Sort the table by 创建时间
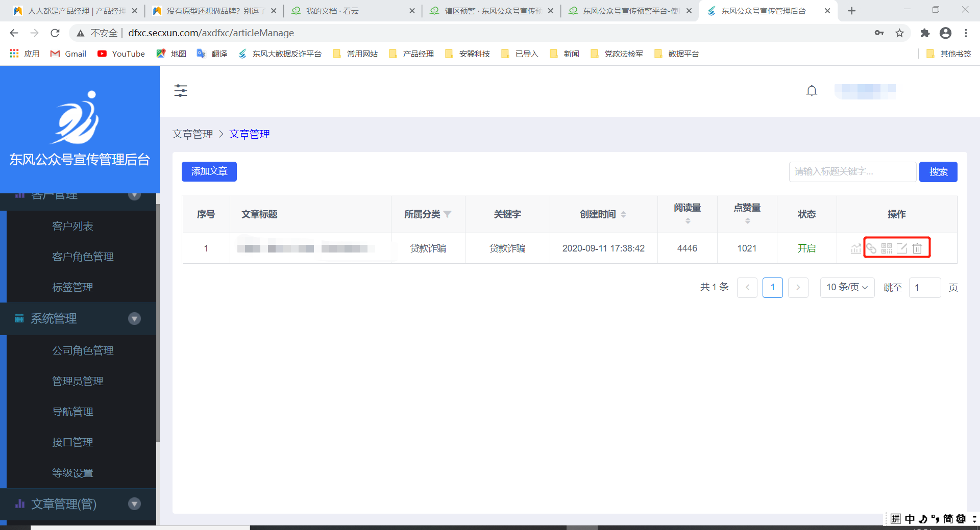The height and width of the screenshot is (530, 980). (623, 215)
